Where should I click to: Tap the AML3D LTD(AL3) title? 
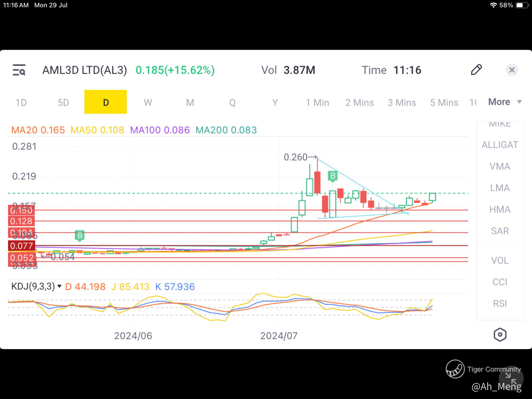pos(85,70)
